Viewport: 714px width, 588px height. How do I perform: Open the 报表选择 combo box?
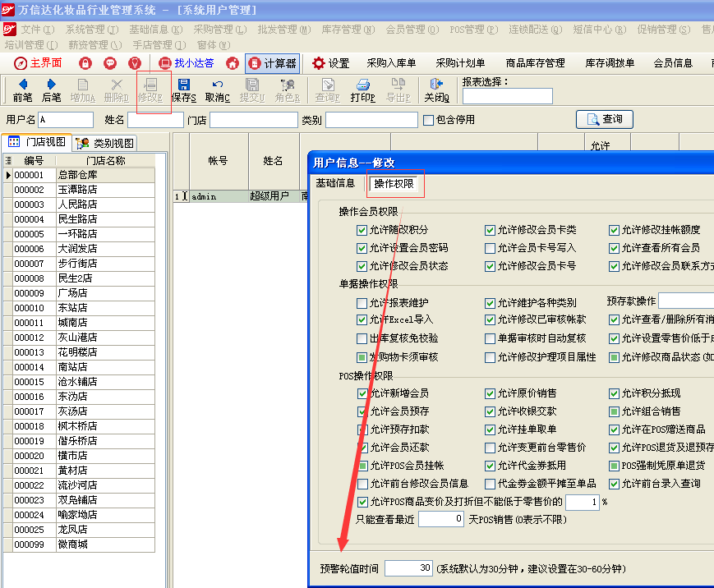pos(507,96)
